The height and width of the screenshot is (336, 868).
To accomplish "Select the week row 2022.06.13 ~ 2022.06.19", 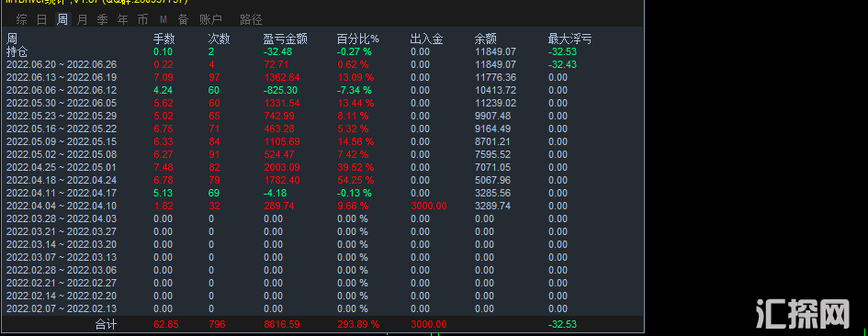I will pos(62,77).
